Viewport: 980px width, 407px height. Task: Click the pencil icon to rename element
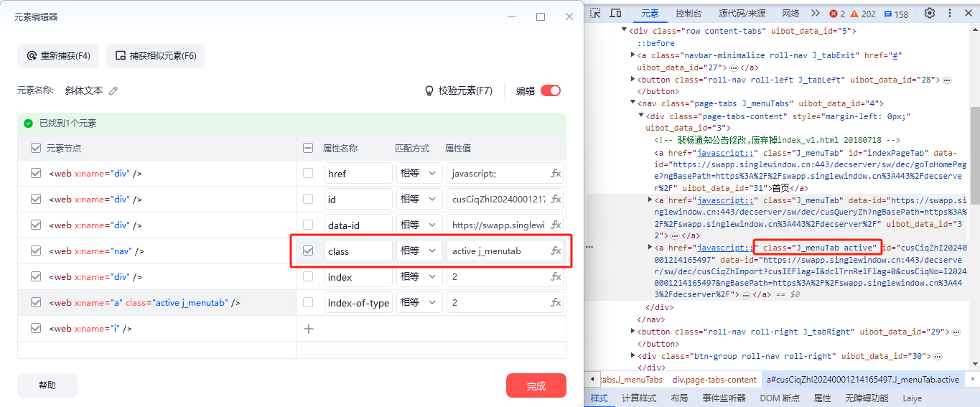click(113, 91)
